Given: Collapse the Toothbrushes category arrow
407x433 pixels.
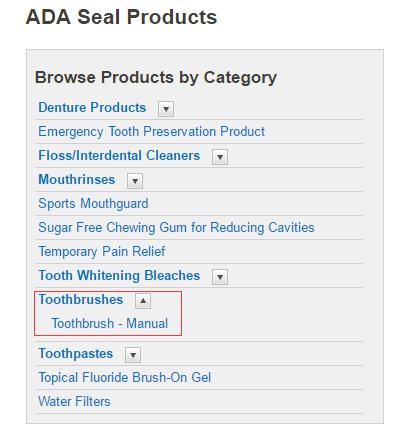Looking at the screenshot, I should pyautogui.click(x=143, y=301).
